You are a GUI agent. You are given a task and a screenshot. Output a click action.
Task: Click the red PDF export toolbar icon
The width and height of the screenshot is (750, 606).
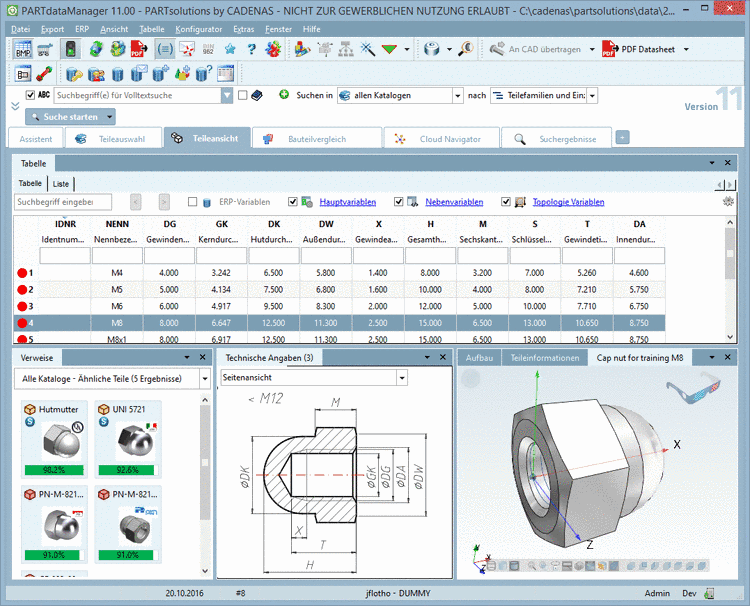[139, 49]
